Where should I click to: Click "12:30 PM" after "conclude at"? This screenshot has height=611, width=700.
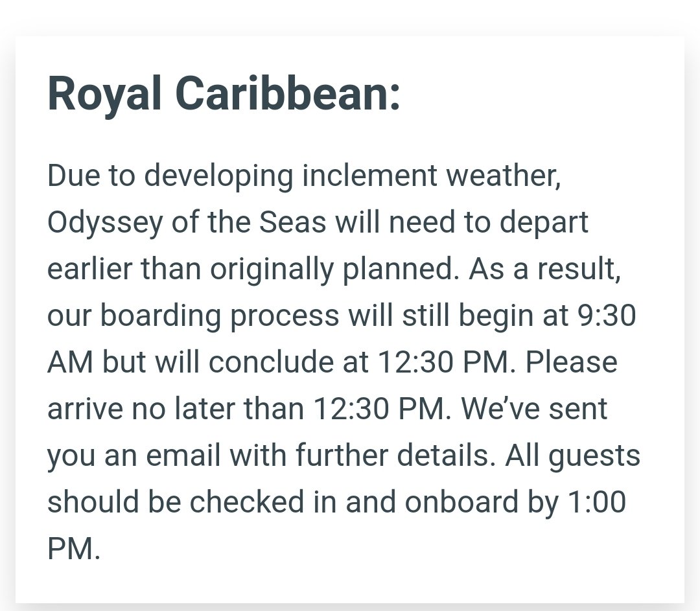coord(443,362)
